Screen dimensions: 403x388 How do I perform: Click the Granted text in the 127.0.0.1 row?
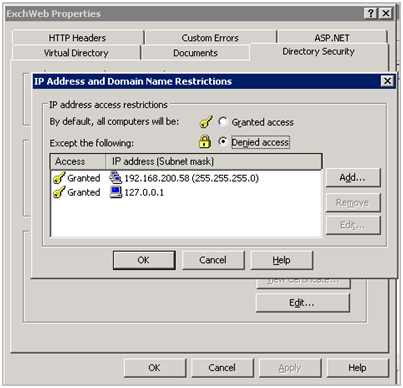[84, 193]
